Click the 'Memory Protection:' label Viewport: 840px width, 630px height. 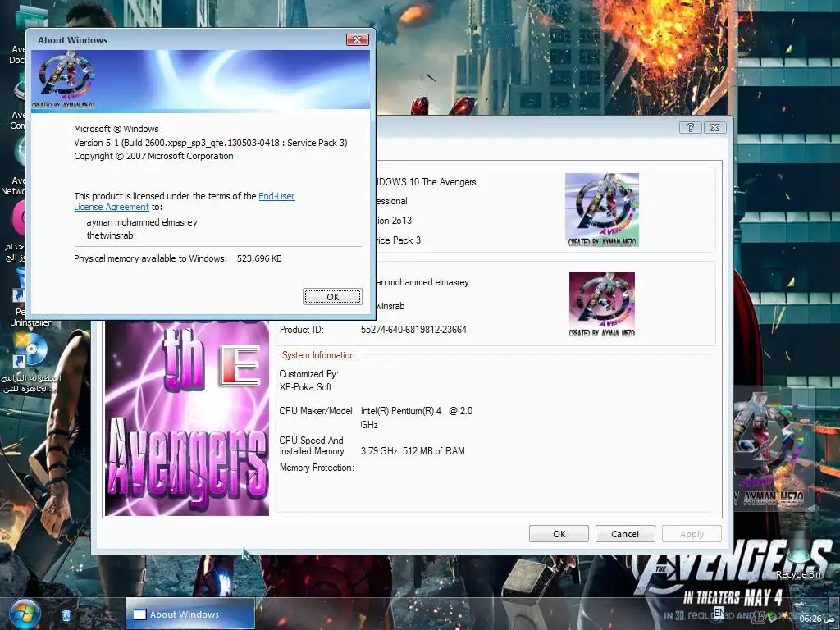coord(317,468)
